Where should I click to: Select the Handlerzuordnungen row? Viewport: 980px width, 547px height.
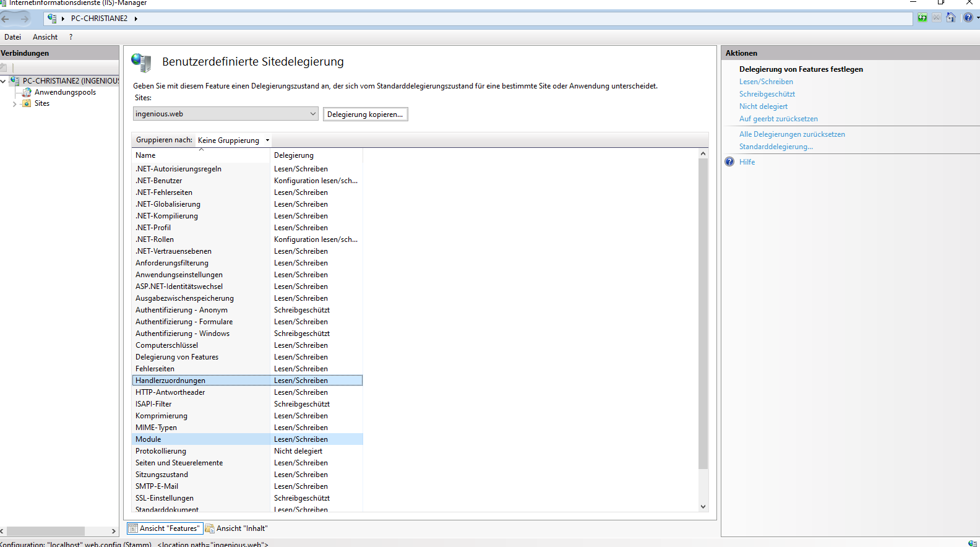[247, 381]
